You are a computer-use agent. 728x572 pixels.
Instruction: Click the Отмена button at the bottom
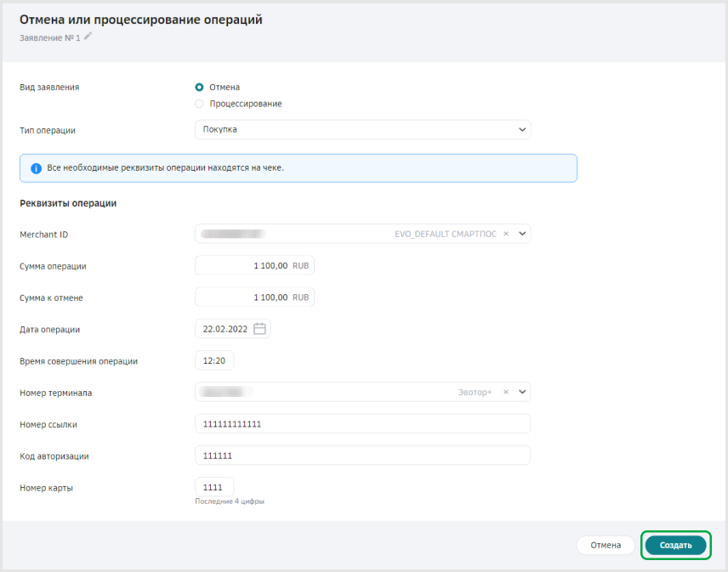point(606,545)
